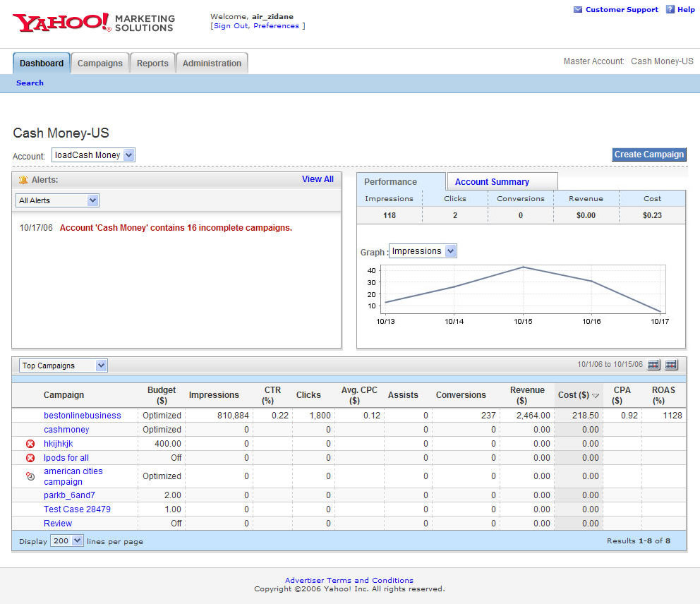Click the Budget ($) column header
This screenshot has height=604, width=700.
(162, 395)
